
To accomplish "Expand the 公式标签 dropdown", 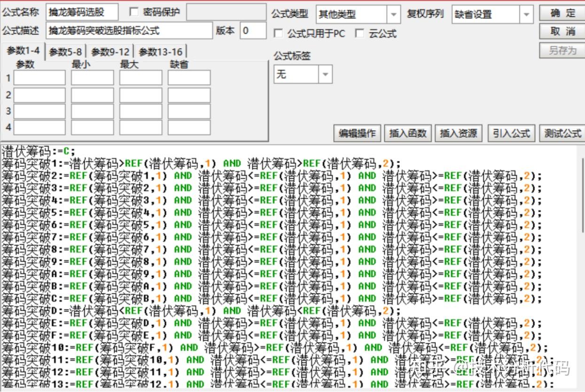I will pyautogui.click(x=325, y=74).
